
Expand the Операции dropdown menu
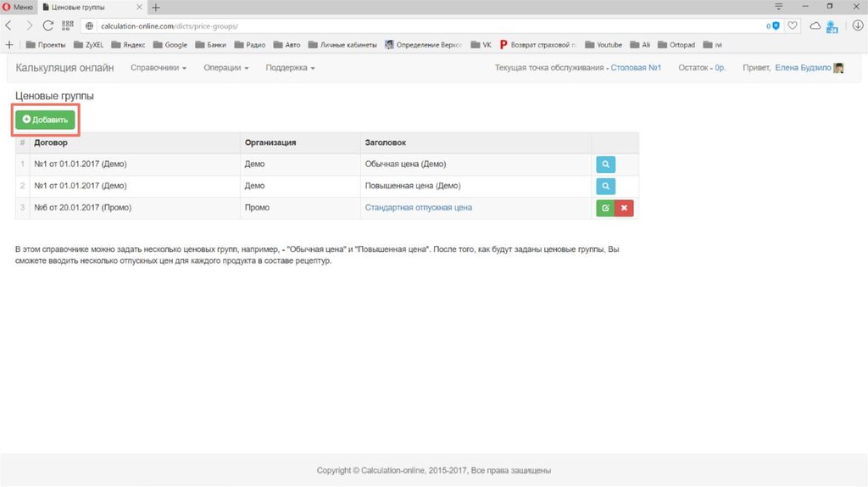[x=225, y=68]
